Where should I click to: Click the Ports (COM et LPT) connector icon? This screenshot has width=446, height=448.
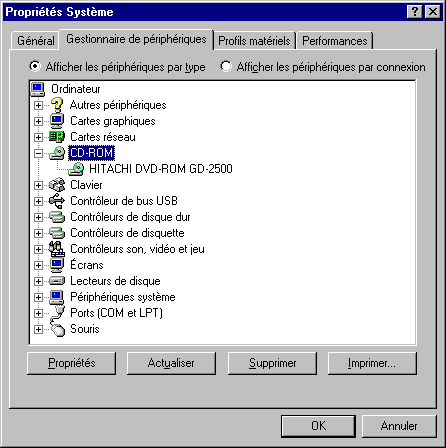(57, 313)
